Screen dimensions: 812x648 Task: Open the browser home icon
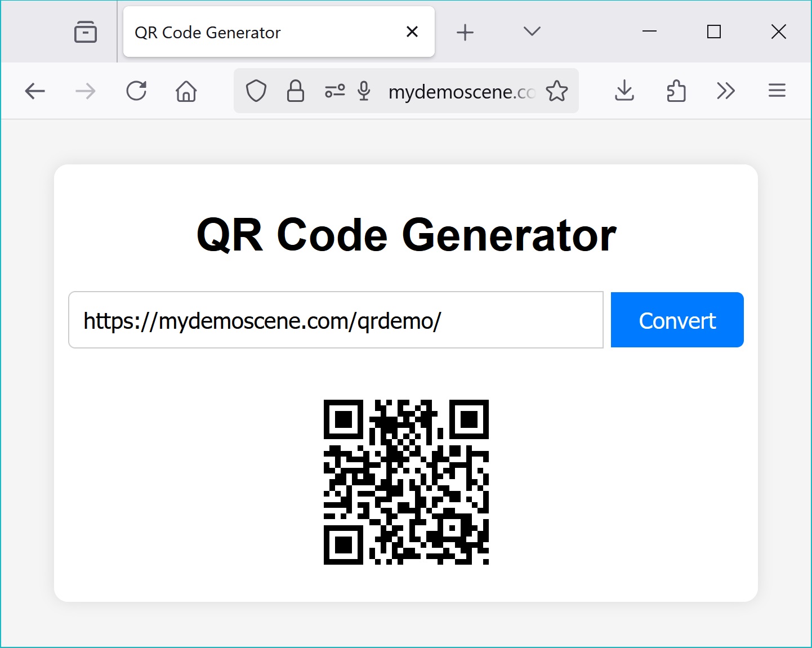pos(186,91)
